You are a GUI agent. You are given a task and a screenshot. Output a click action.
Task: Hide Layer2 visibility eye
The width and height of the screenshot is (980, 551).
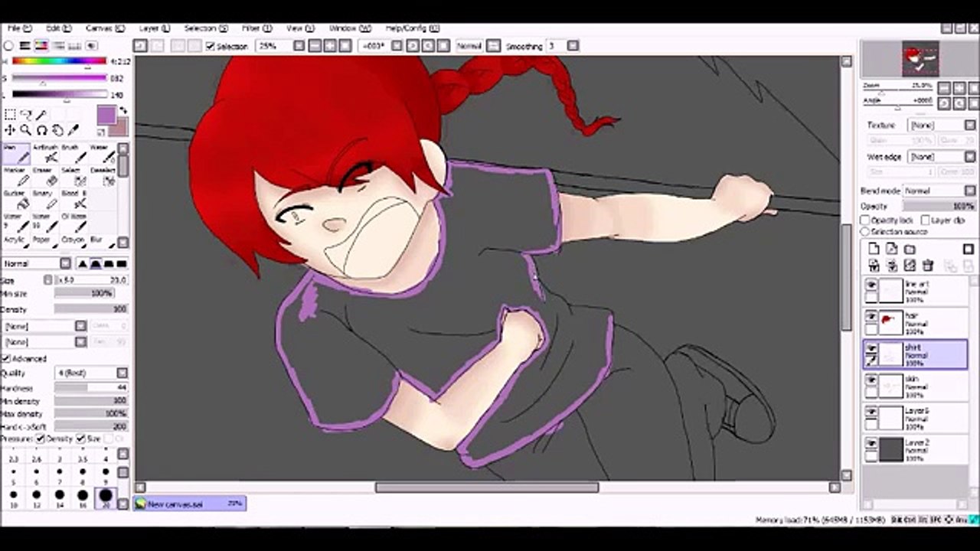[871, 443]
